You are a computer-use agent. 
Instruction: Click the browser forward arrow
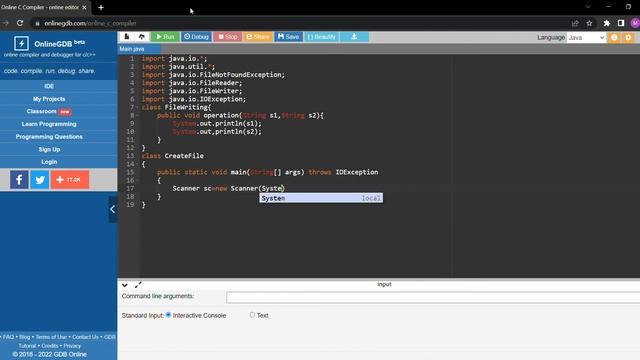[x=6, y=23]
